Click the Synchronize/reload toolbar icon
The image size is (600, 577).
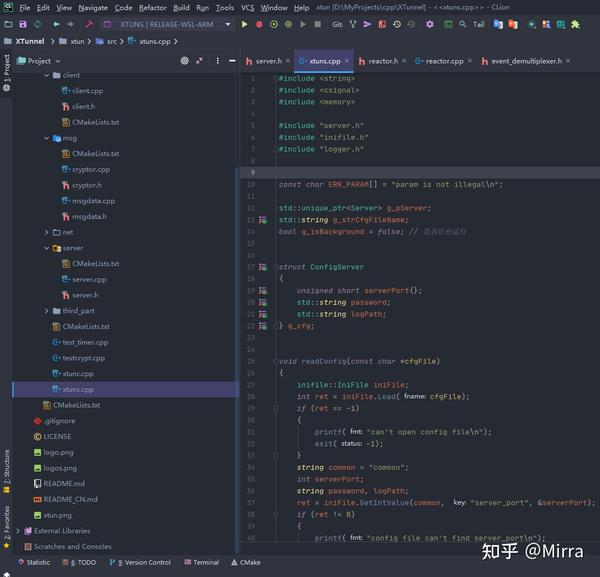tap(38, 24)
